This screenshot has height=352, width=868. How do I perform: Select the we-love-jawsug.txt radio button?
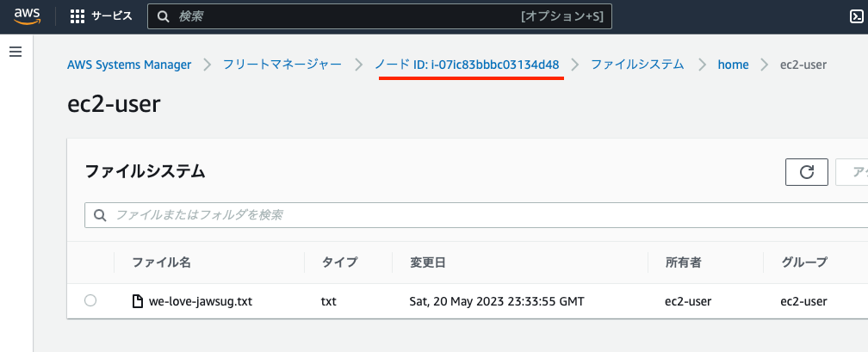tap(90, 300)
